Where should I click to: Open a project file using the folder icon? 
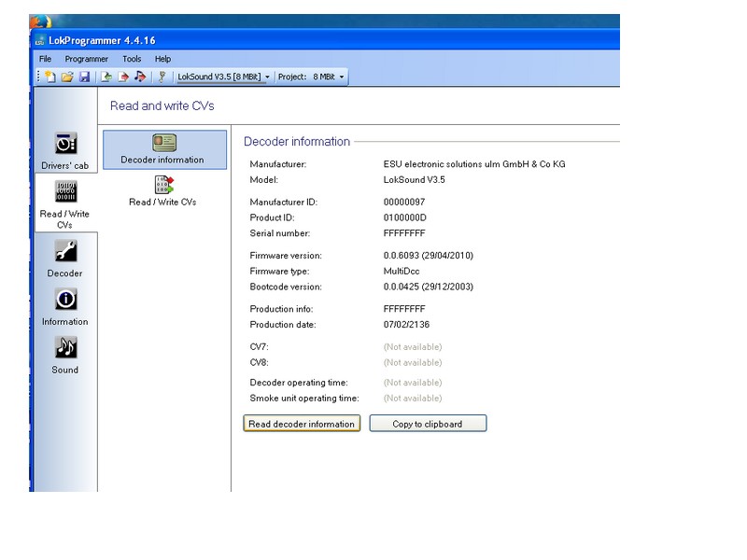click(67, 77)
